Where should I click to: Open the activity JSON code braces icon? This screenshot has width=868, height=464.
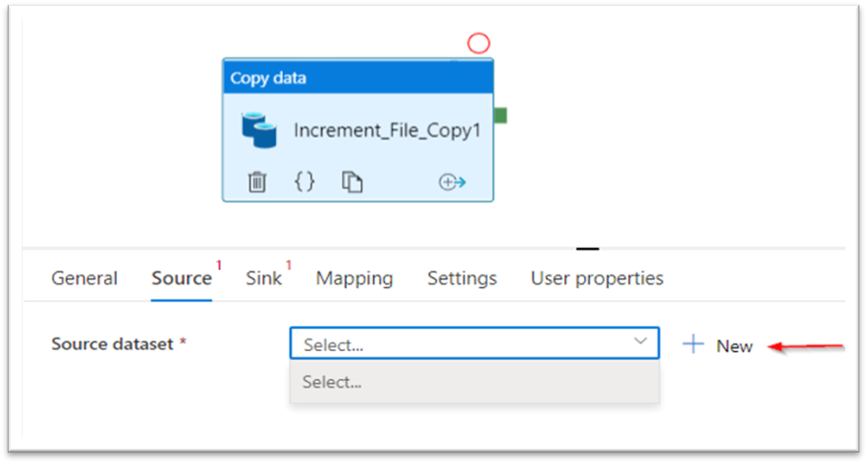pos(304,182)
